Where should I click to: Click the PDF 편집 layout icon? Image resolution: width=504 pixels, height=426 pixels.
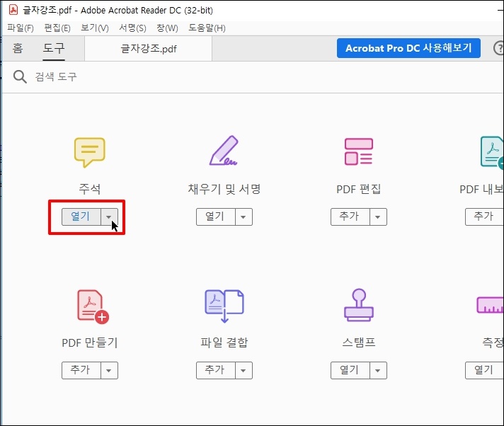tap(359, 151)
